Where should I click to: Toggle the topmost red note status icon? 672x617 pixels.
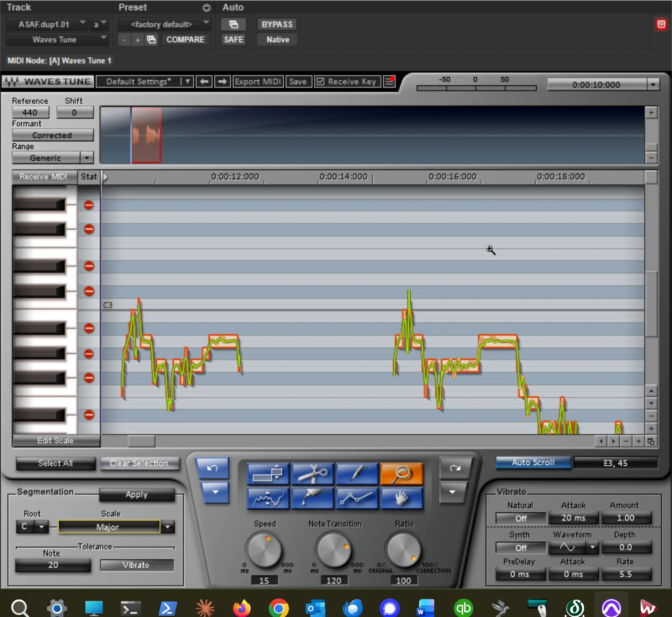coord(89,205)
